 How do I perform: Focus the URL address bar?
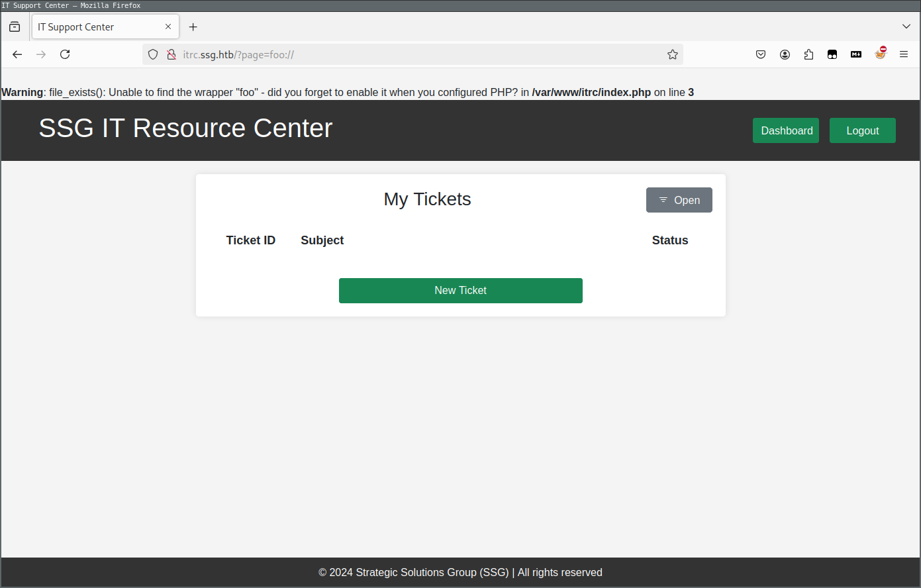pos(411,54)
